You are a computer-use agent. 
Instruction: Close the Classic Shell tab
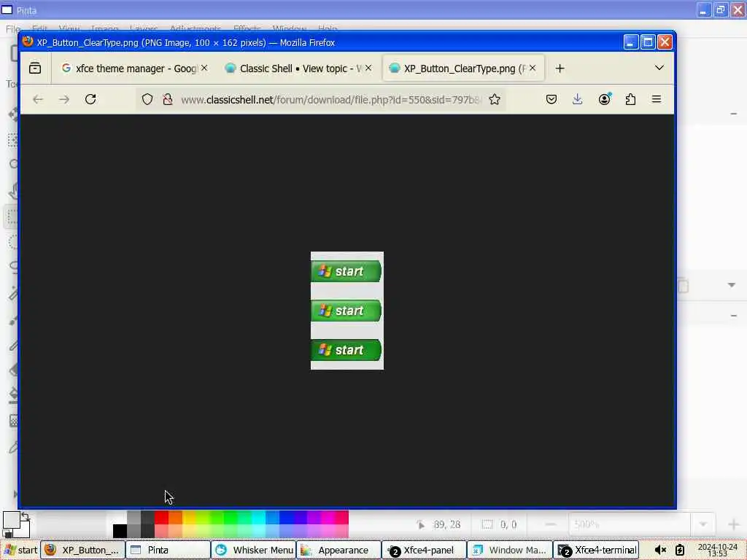tap(368, 68)
